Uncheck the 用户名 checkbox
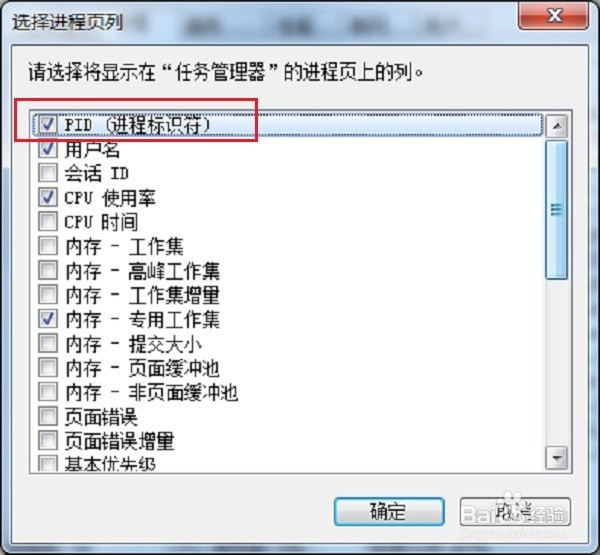The width and height of the screenshot is (600, 555). coord(48,149)
